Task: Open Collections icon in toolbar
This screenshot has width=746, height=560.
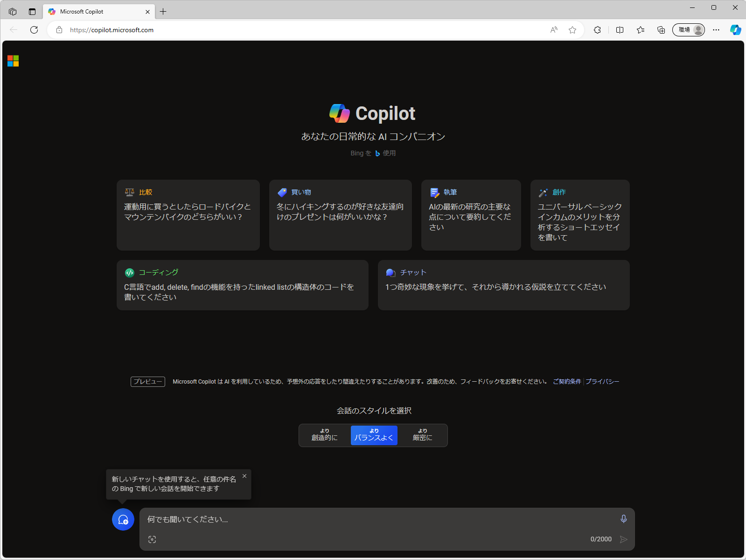Action: (661, 30)
